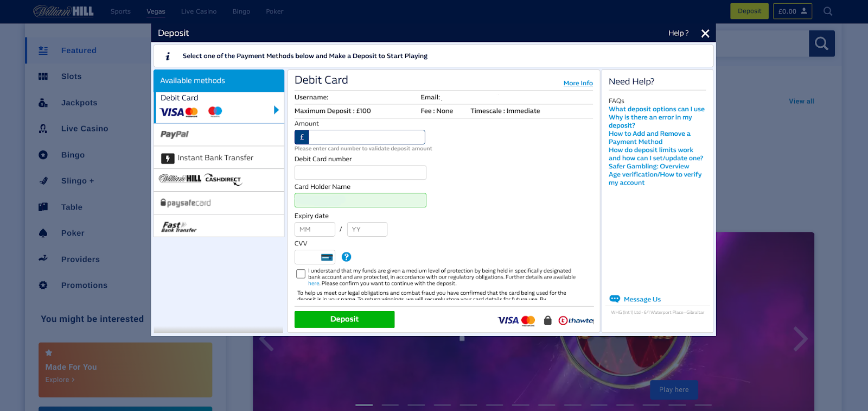The width and height of the screenshot is (868, 411).
Task: Focus the expiry month MM field
Action: (315, 230)
